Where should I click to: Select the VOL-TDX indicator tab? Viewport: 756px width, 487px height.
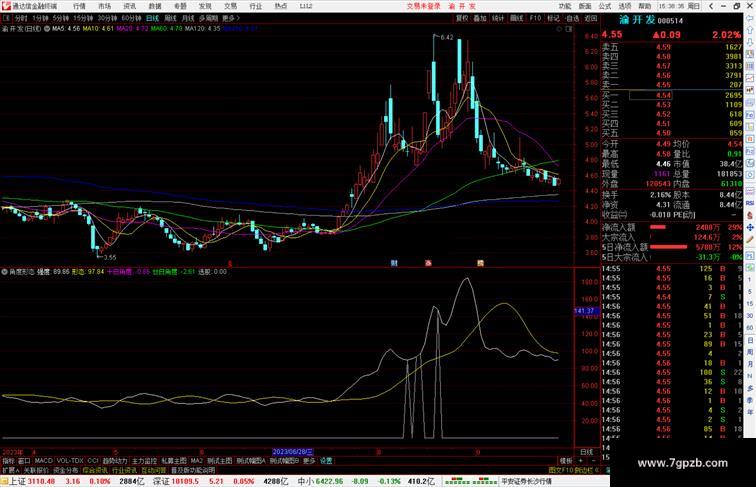point(70,461)
